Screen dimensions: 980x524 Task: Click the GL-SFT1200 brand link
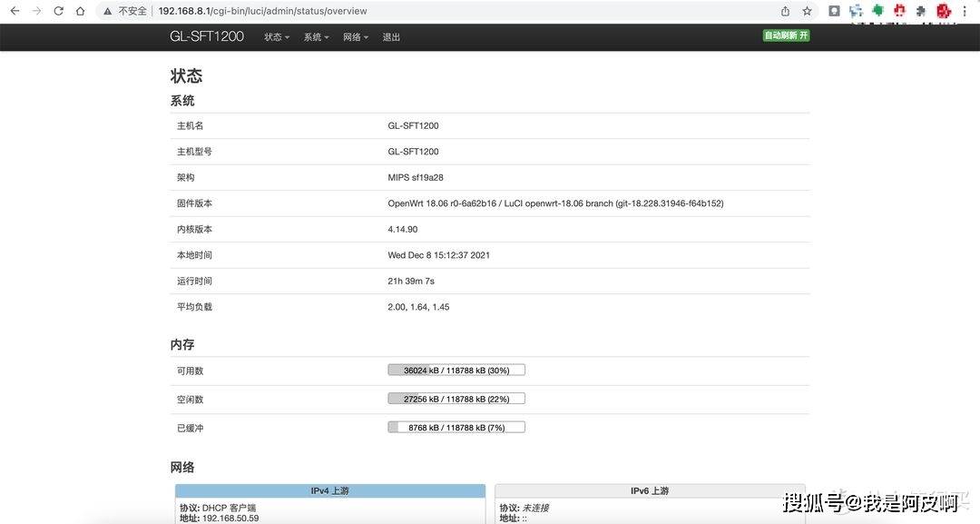207,36
